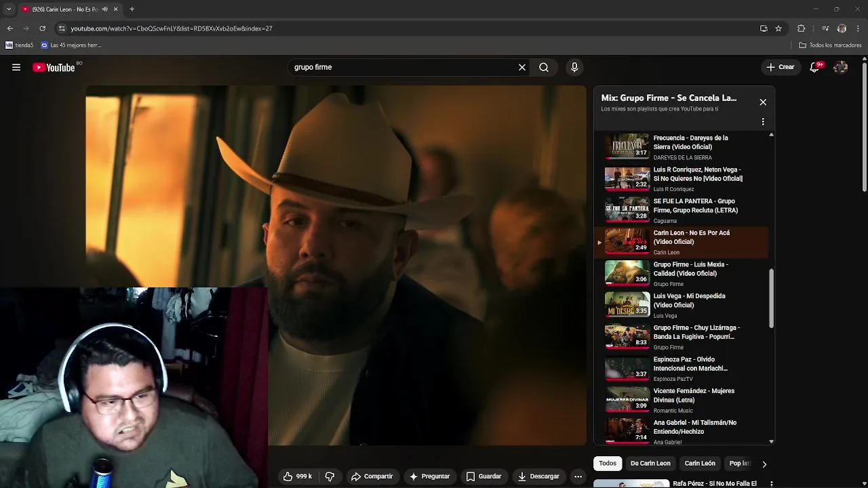Open Chrome profile avatar
Screen dimensions: 868x488
[842, 28]
